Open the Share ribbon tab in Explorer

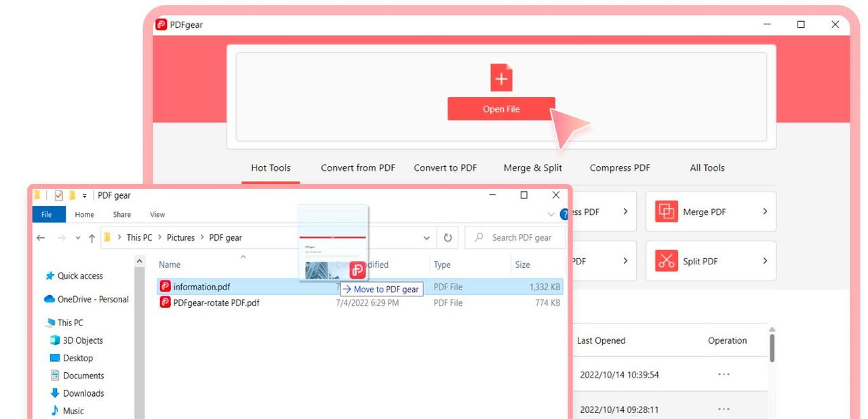click(122, 214)
